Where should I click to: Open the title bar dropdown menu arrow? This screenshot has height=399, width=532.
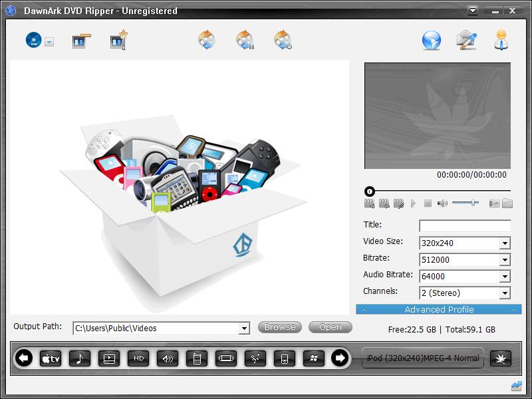click(473, 11)
